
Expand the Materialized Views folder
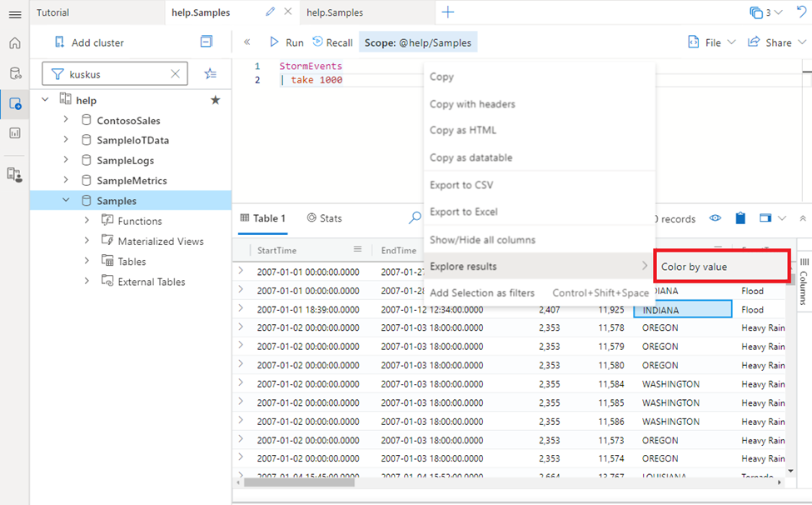(87, 240)
